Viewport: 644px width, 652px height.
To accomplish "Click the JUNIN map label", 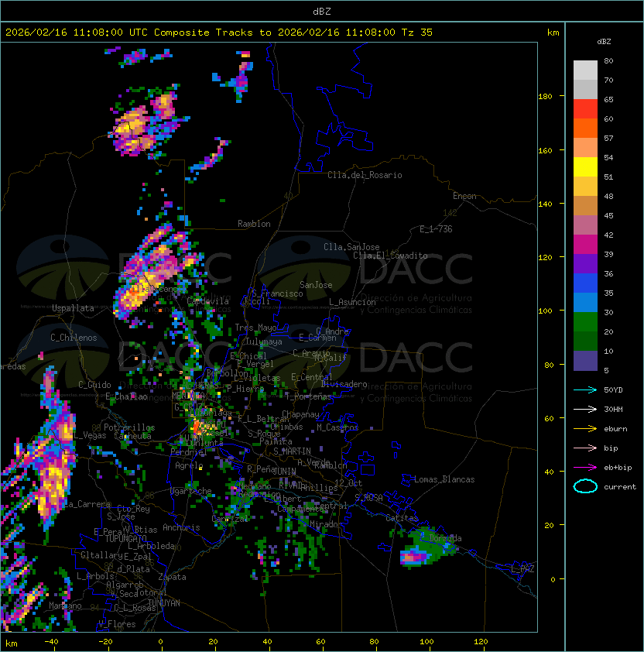I will point(284,471).
